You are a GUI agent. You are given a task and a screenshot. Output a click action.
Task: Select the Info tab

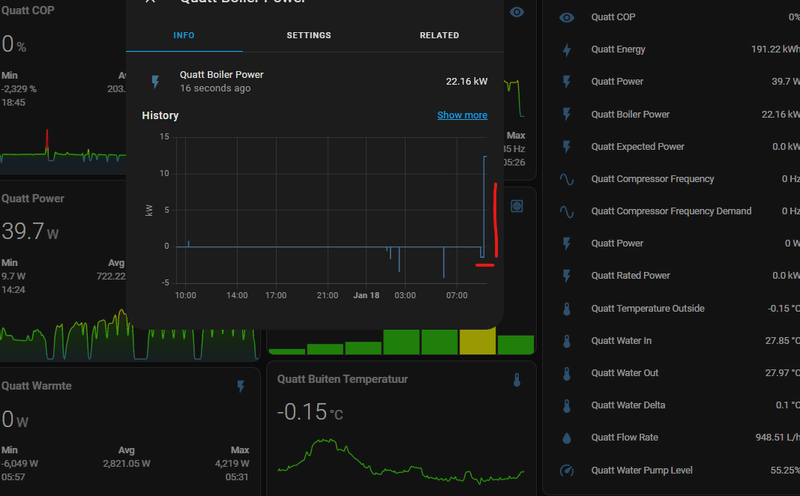click(184, 35)
